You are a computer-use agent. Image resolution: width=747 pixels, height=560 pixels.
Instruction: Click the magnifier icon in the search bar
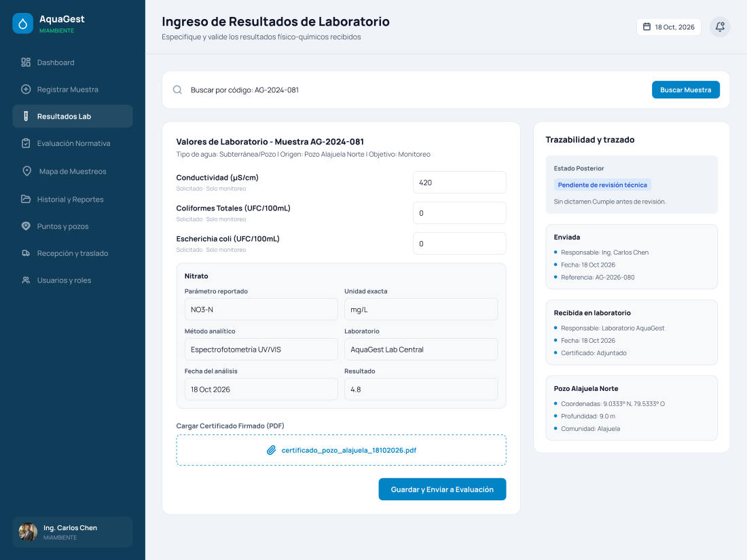pyautogui.click(x=177, y=90)
